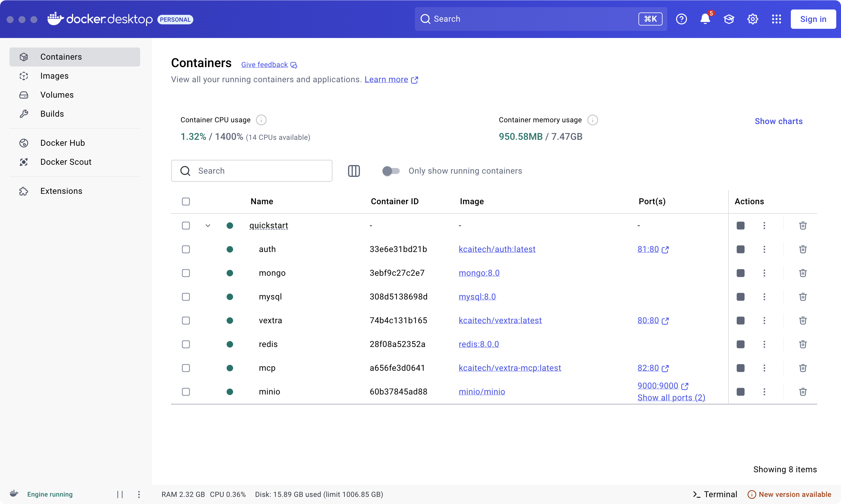Check the auth row checkbox
841x504 pixels.
tap(186, 249)
